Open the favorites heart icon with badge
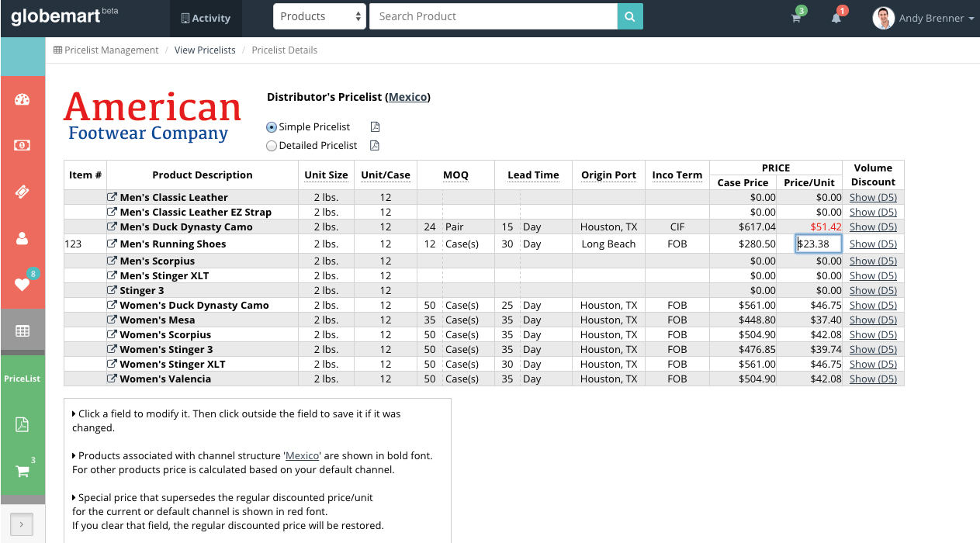This screenshot has height=543, width=980. point(22,284)
